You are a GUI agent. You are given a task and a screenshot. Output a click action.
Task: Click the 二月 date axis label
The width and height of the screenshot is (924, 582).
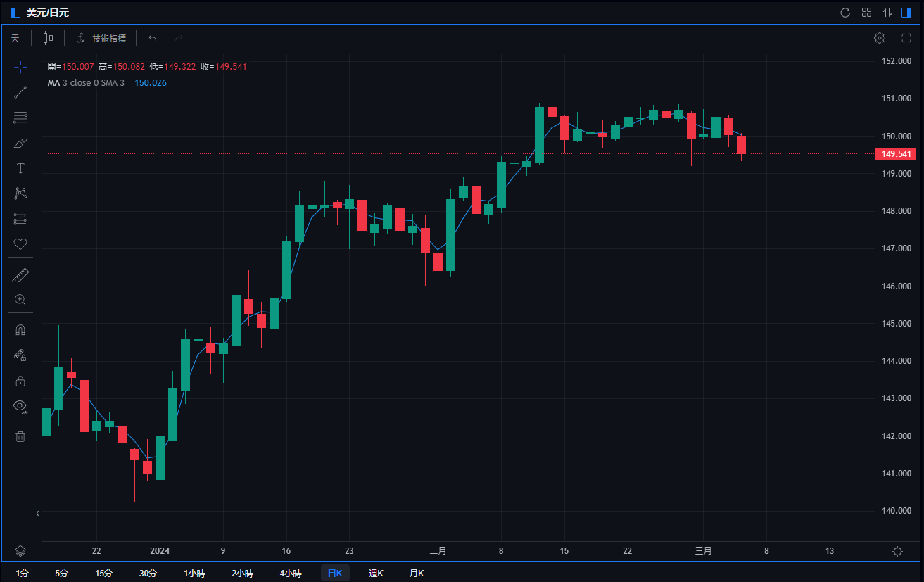point(438,551)
